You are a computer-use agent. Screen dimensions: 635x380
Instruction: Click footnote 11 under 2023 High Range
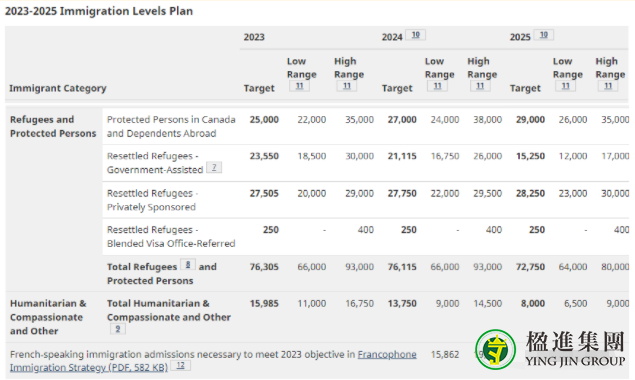coord(347,86)
